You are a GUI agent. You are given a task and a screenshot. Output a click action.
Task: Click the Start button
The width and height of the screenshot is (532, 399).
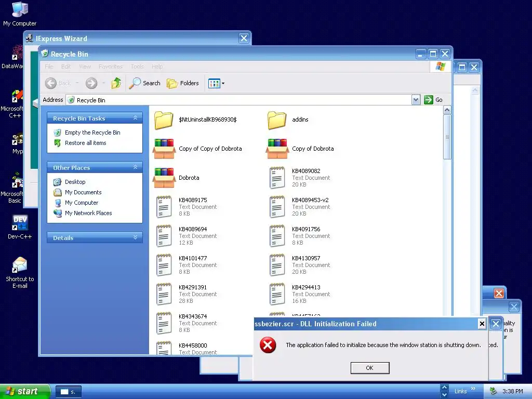click(x=25, y=392)
